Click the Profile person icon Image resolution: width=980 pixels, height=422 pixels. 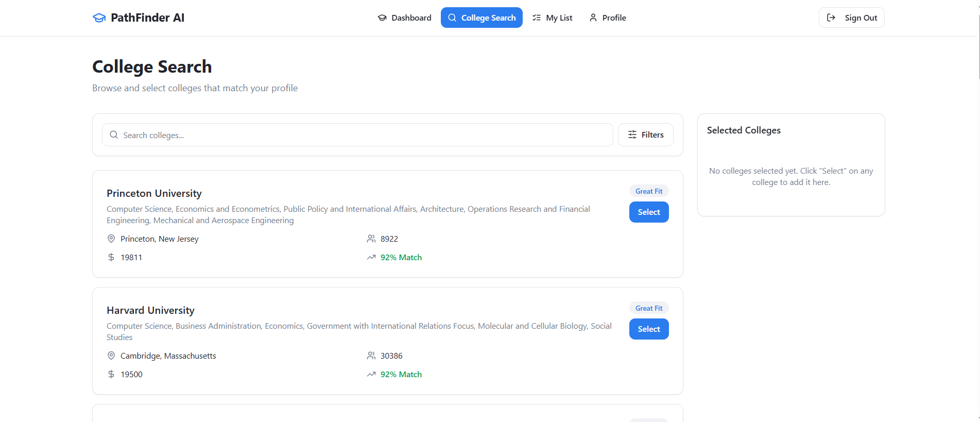coord(593,18)
